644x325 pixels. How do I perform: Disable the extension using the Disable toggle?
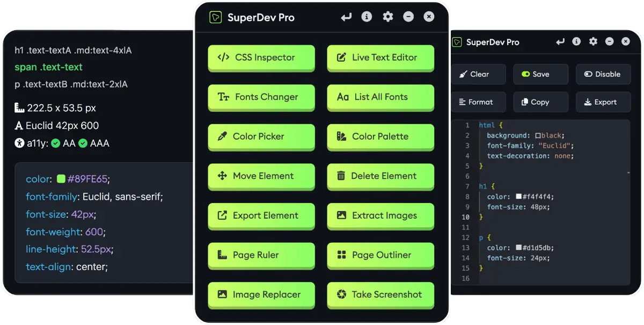pos(603,74)
